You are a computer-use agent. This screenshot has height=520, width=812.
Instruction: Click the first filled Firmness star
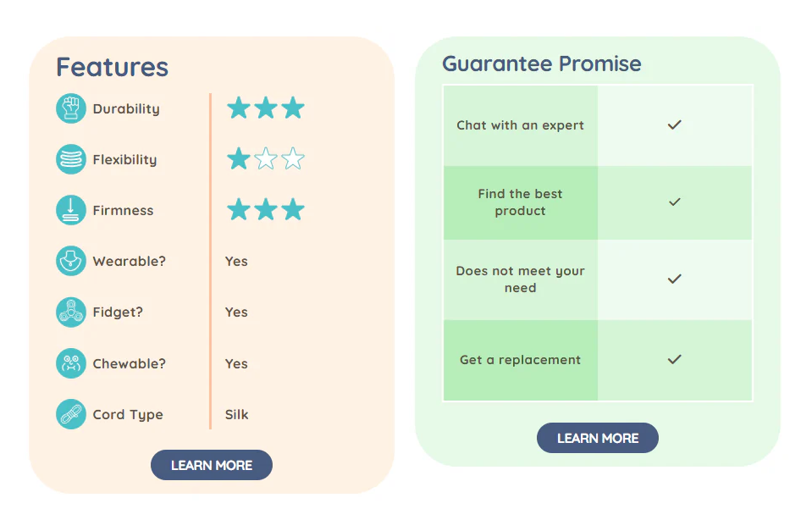tap(239, 209)
